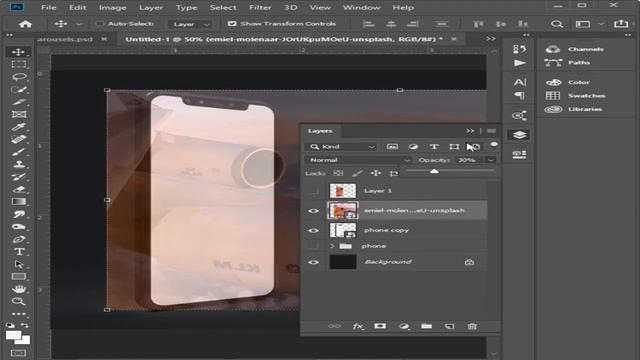Select the Lasso tool
The image size is (640, 360).
pyautogui.click(x=18, y=77)
